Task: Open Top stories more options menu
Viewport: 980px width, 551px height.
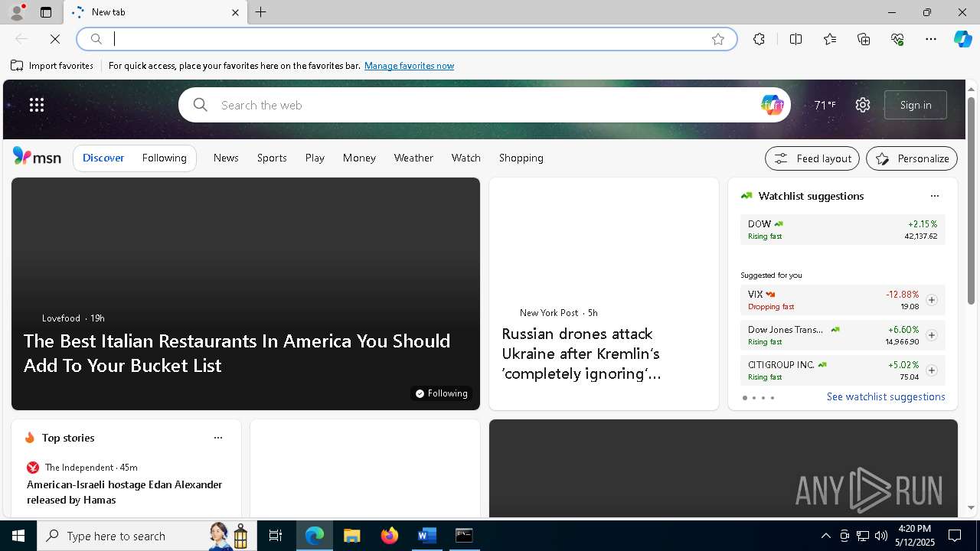Action: 217,438
